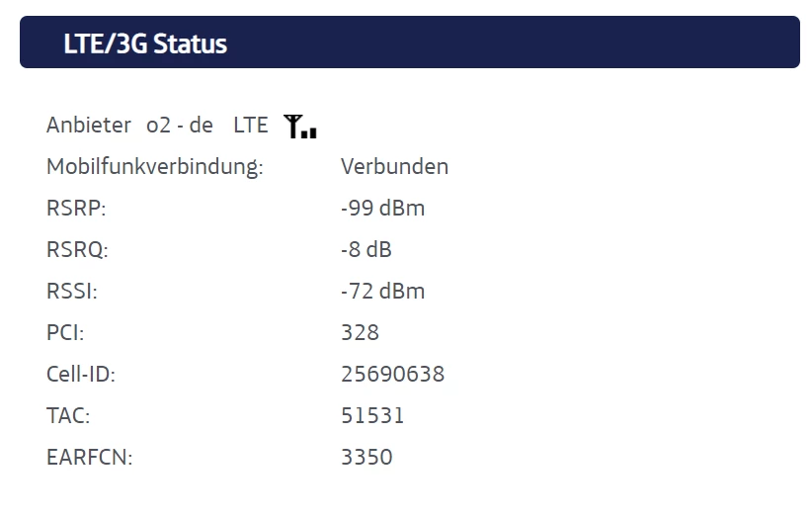Click the LTE/3G Status header bar

(x=409, y=43)
